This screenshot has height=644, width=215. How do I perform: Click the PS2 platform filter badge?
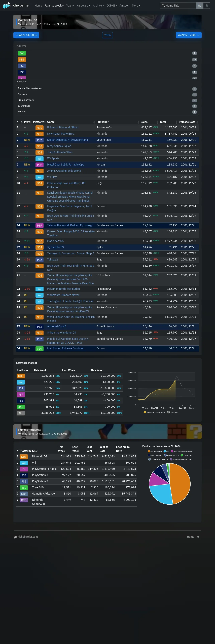click(x=22, y=66)
